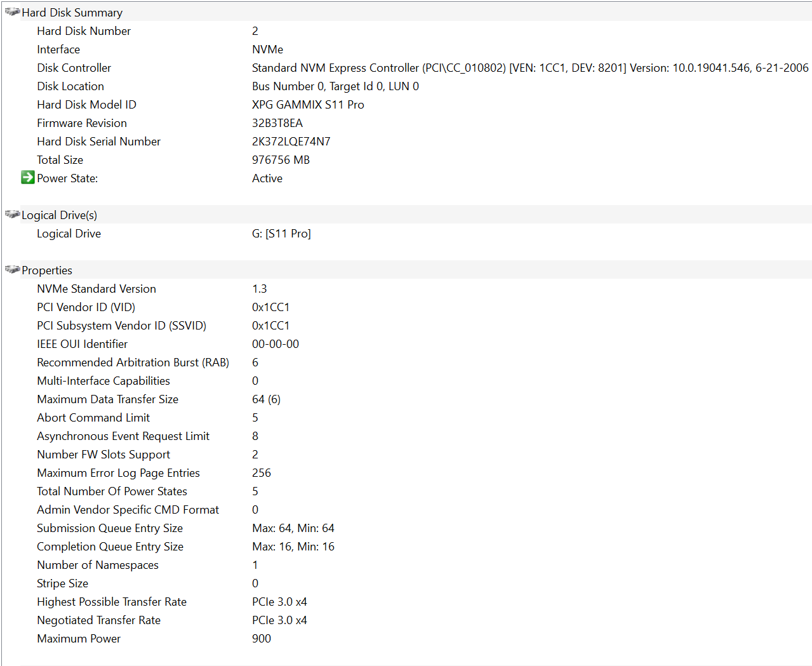The width and height of the screenshot is (812, 666).
Task: Select the Maximum Power label
Action: [x=79, y=639]
